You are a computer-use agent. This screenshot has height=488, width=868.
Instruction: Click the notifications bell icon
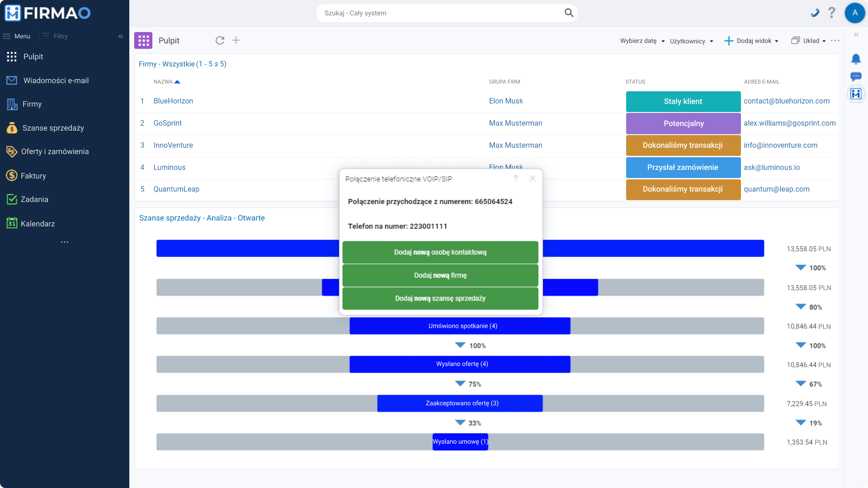[x=856, y=59]
